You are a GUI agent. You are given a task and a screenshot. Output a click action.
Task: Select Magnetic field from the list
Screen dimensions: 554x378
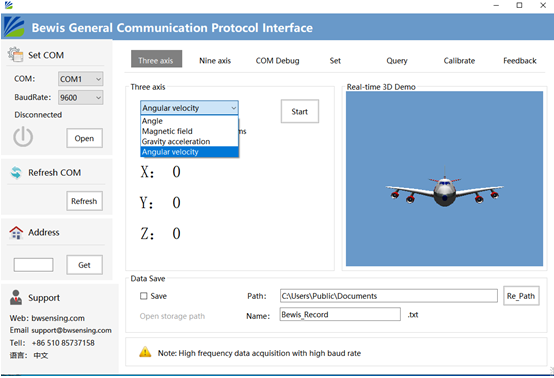click(x=167, y=131)
